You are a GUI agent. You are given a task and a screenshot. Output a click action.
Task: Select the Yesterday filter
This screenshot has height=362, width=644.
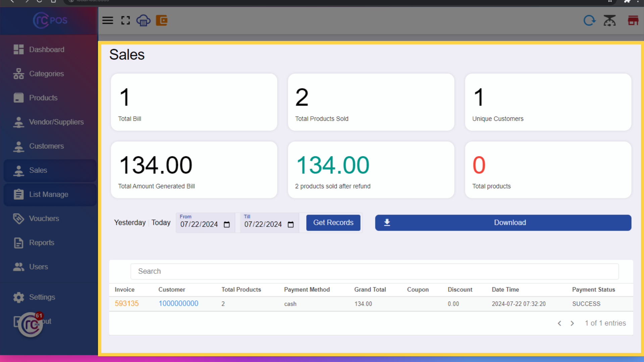(130, 223)
